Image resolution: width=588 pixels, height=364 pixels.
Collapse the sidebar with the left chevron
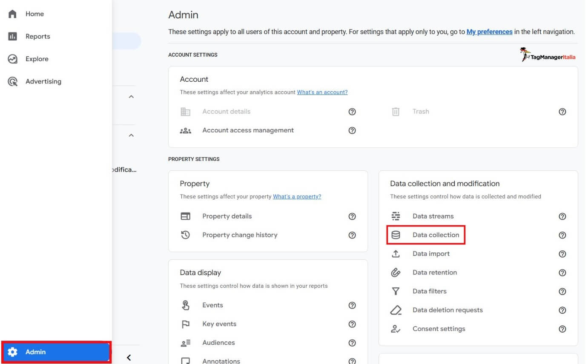tap(129, 358)
